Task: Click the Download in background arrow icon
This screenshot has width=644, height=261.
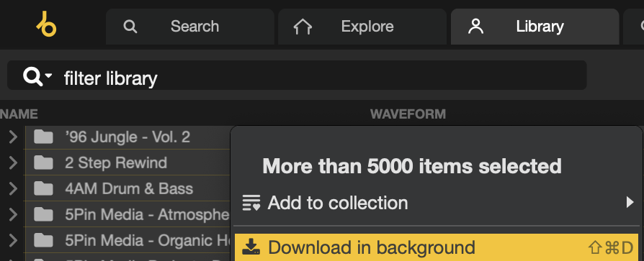Action: [251, 247]
